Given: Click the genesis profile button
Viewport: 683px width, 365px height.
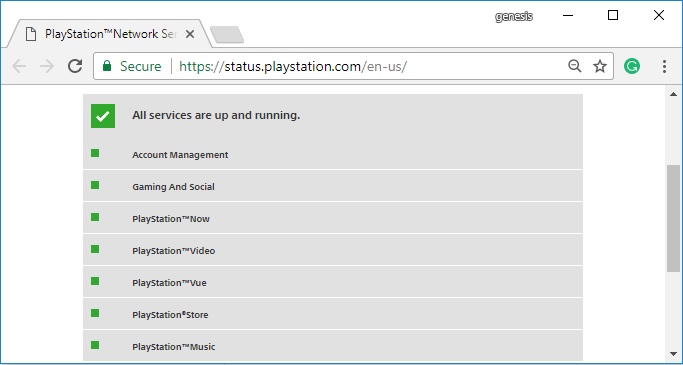Looking at the screenshot, I should point(514,17).
